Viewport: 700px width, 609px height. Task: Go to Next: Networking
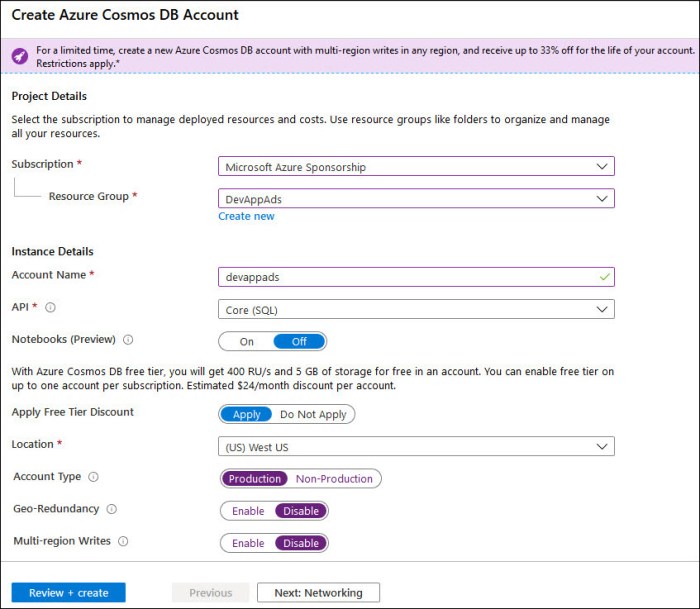pyautogui.click(x=318, y=592)
